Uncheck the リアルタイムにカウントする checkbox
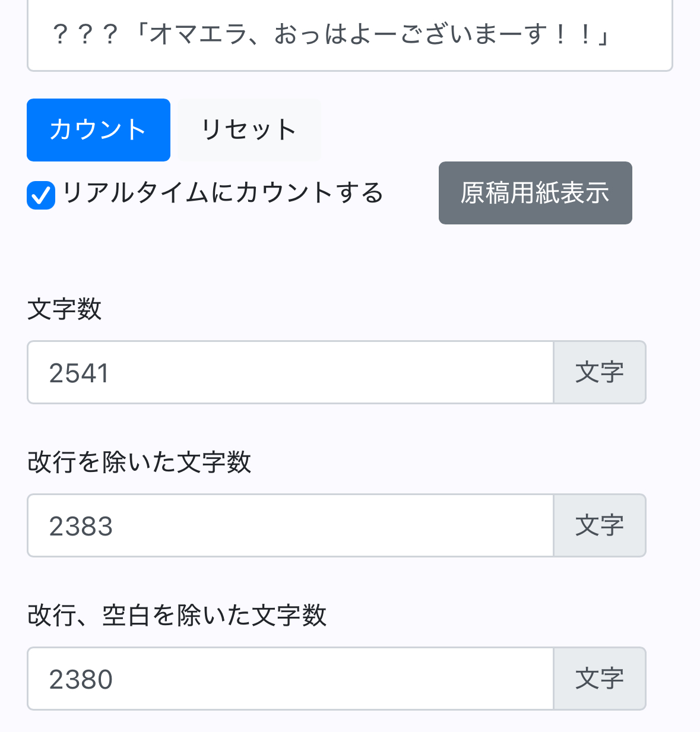Screen dimensions: 700x732 pos(41,195)
